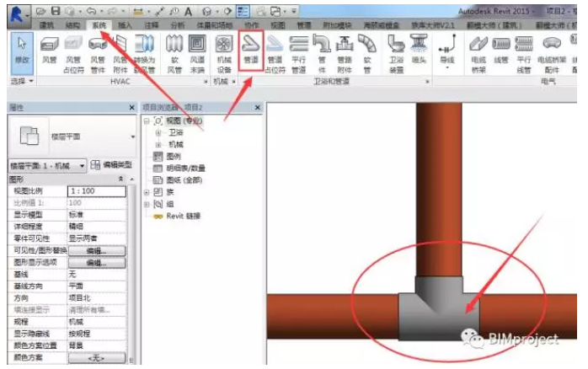Click Convert to Flex Duct tool
The image size is (588, 369).
(144, 54)
